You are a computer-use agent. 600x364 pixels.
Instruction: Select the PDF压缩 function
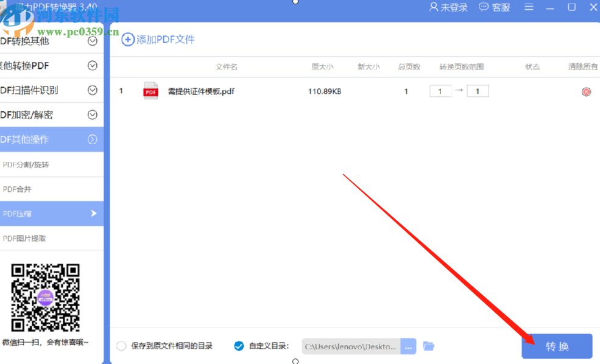pos(52,214)
